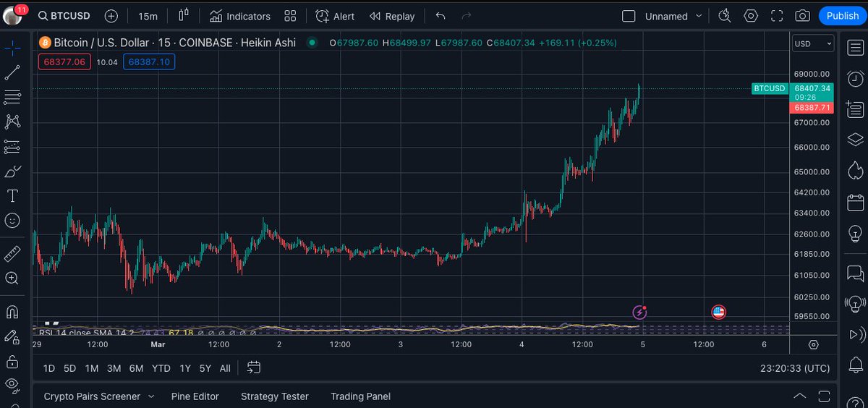Open ideas stream panel icon
The image size is (868, 408).
[x=856, y=304]
